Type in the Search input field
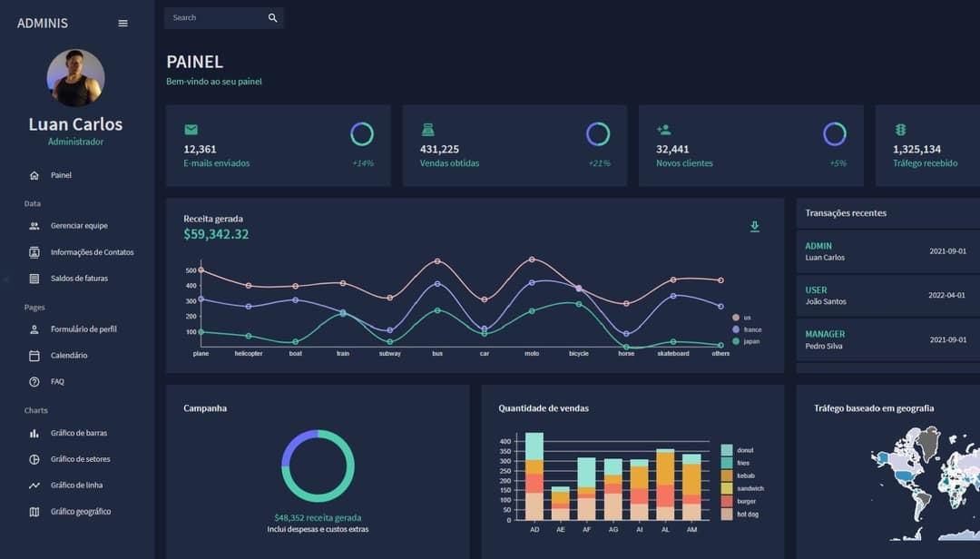The image size is (980, 559). [215, 18]
